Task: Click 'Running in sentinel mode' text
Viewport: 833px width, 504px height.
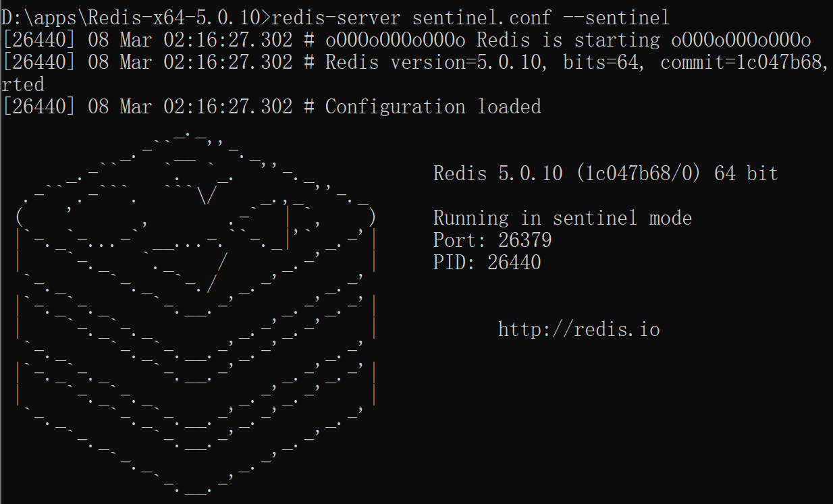Action: (x=562, y=218)
